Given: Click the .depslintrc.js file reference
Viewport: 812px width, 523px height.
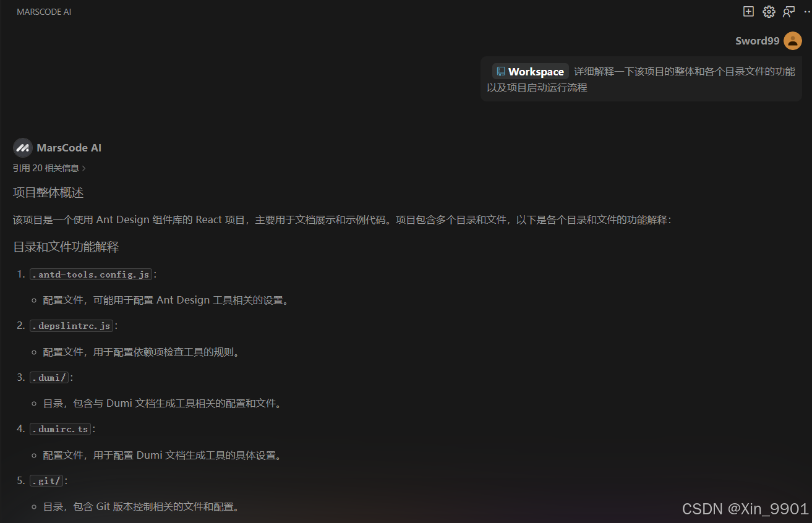Looking at the screenshot, I should click(x=71, y=325).
